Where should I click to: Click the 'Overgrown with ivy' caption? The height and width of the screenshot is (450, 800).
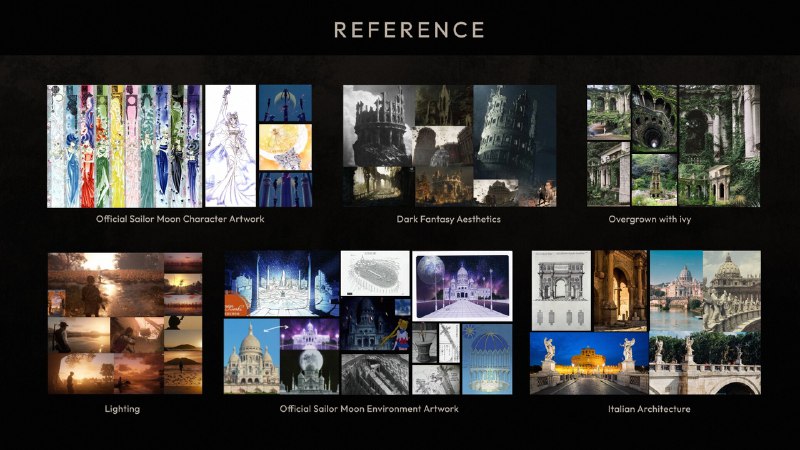[x=649, y=219]
